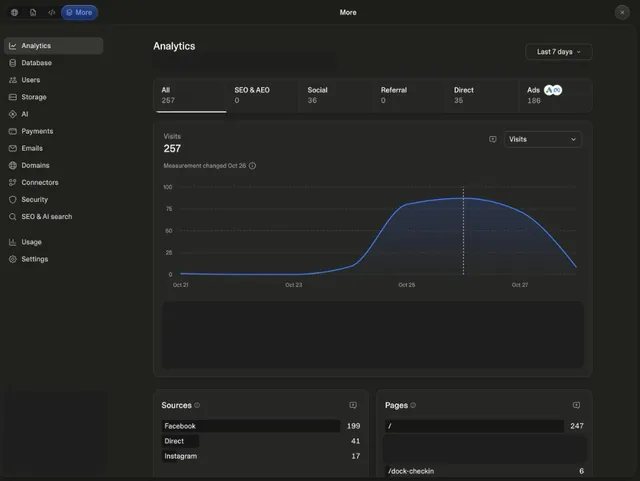Select the Ads traffic tab
The width and height of the screenshot is (640, 481).
pyautogui.click(x=556, y=96)
